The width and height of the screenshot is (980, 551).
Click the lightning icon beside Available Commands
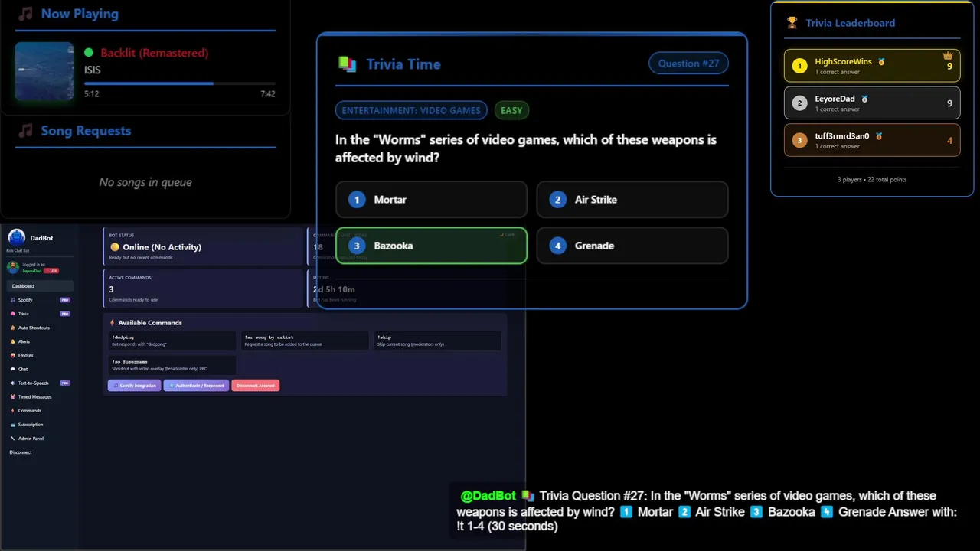113,323
